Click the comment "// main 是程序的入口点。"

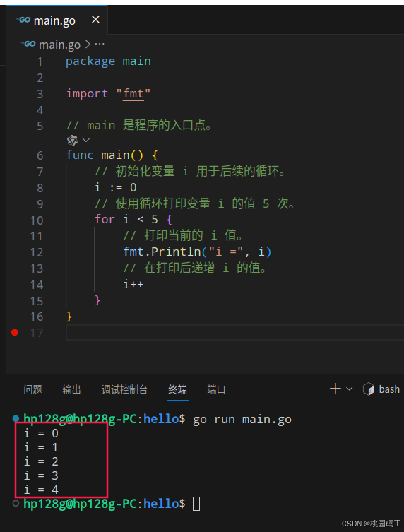click(x=140, y=126)
